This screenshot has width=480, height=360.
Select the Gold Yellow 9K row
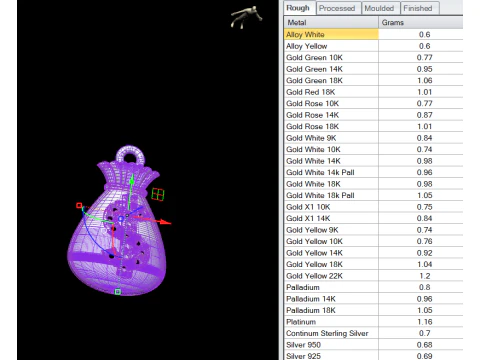point(374,230)
